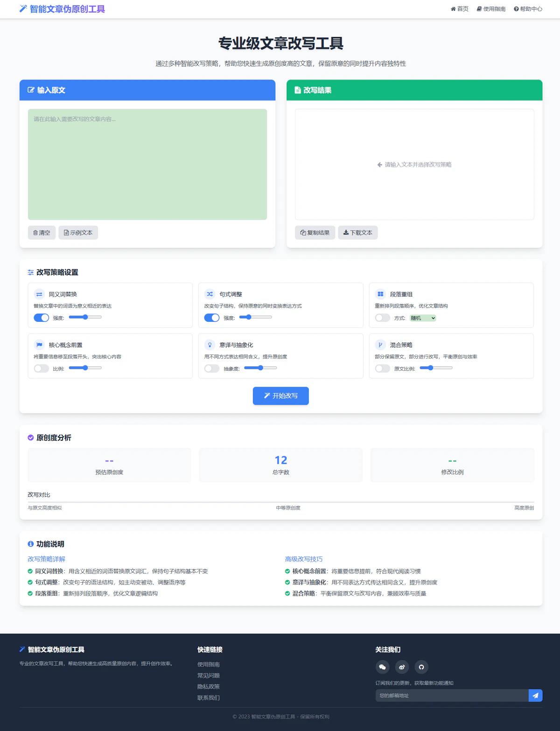Click the 抽象度 slider for 意译与抽象化
560x731 pixels.
260,368
